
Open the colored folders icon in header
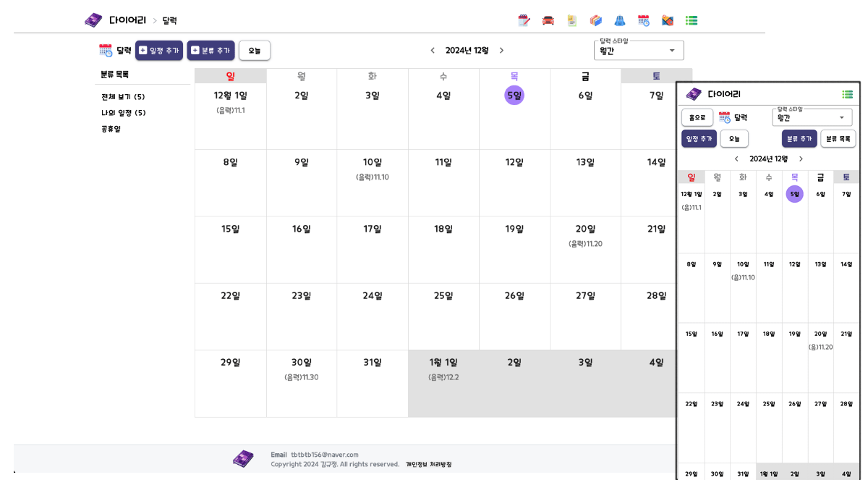[596, 20]
